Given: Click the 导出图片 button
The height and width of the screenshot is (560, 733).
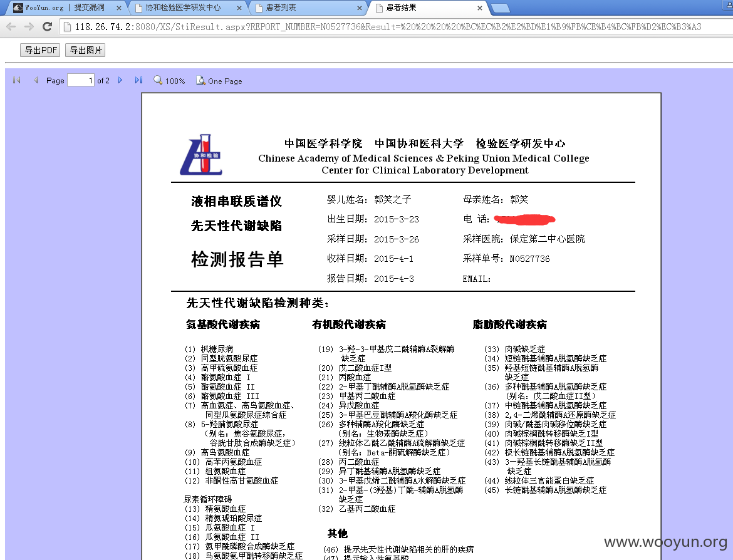Looking at the screenshot, I should 86,50.
